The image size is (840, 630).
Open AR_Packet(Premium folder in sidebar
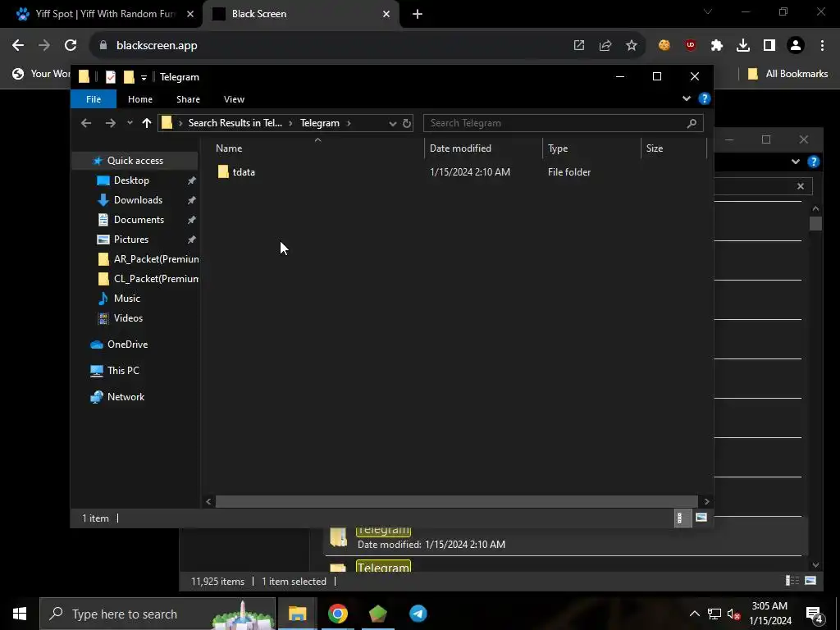pos(156,259)
